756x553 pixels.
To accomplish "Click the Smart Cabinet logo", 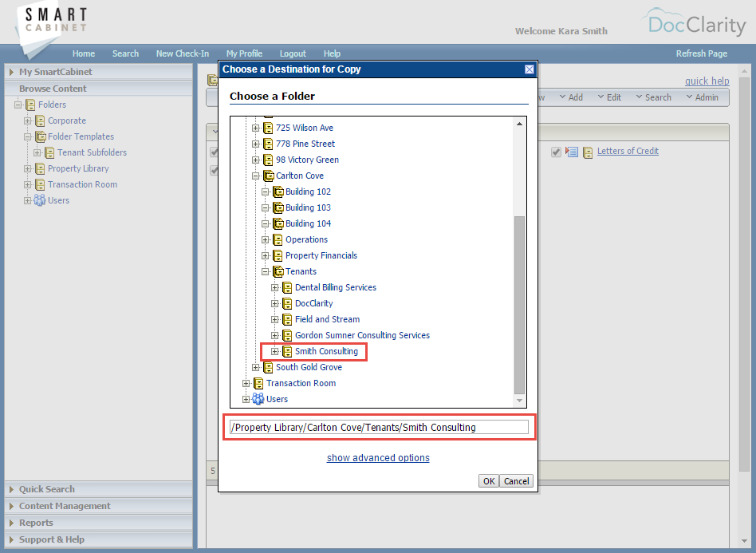I will (49, 20).
